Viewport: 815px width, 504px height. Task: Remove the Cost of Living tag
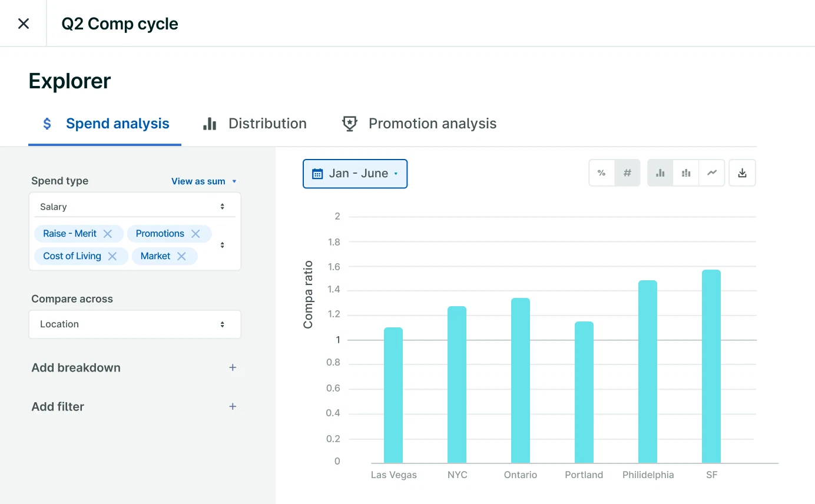[x=112, y=256]
